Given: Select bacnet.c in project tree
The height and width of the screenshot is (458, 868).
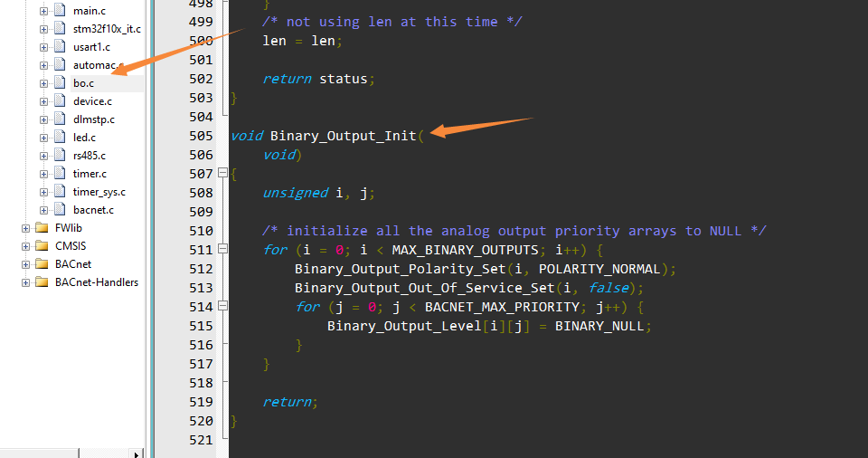Looking at the screenshot, I should point(93,210).
